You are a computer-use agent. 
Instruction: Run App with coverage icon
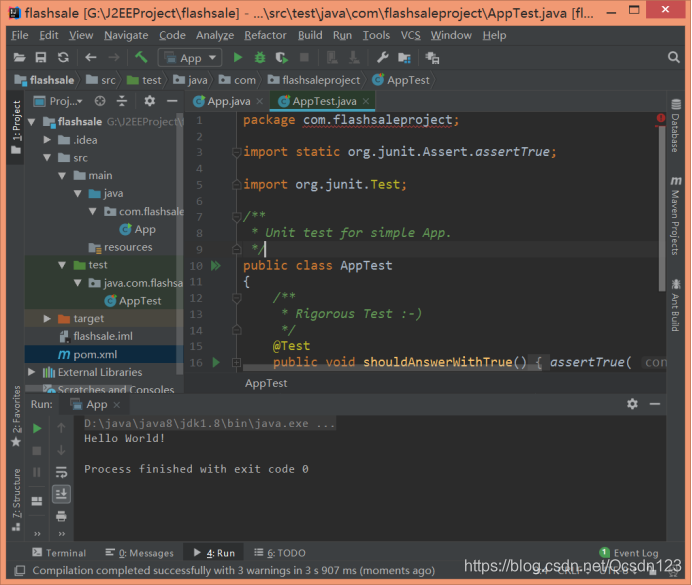(x=282, y=57)
